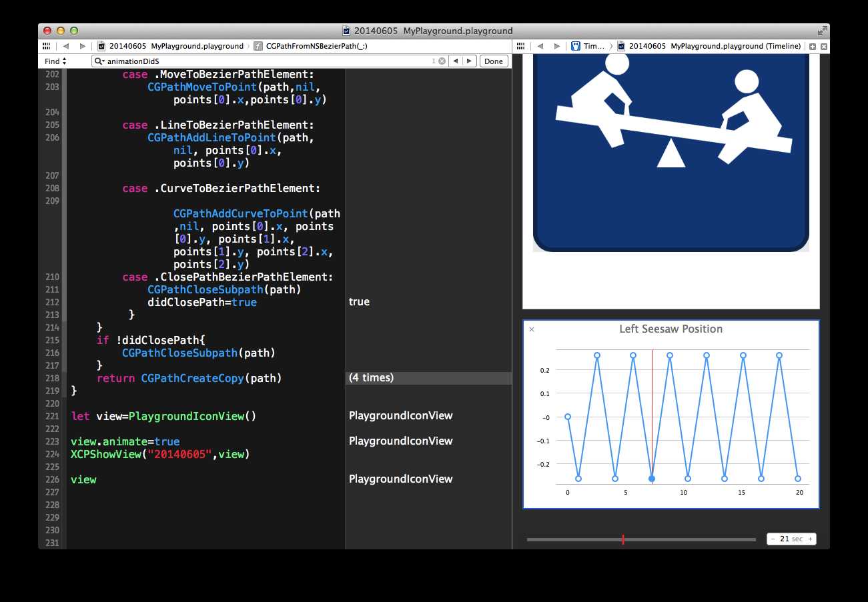
Task: Select filled data point on seesaw graph
Action: point(651,479)
